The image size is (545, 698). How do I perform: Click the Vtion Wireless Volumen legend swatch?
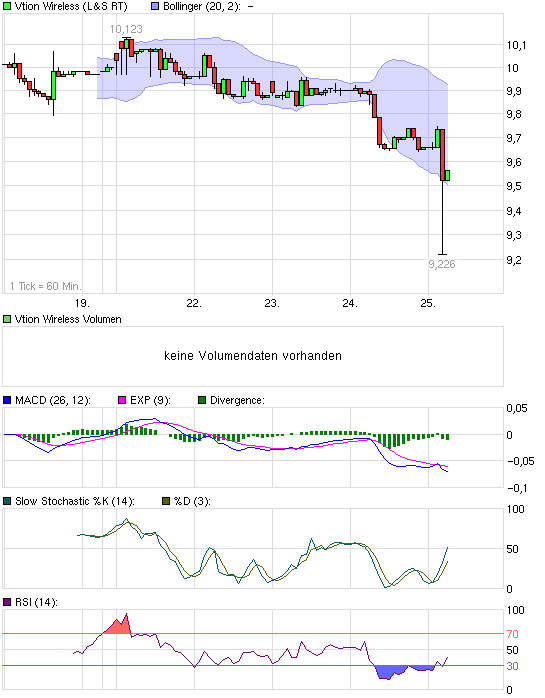7,319
